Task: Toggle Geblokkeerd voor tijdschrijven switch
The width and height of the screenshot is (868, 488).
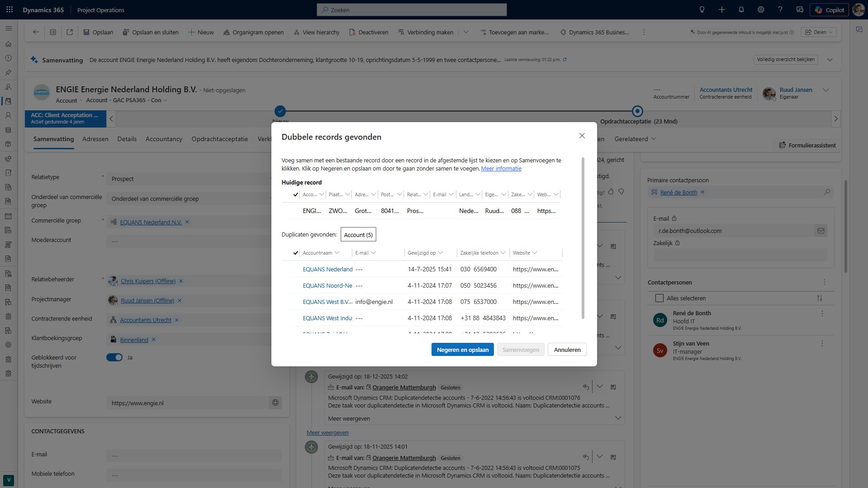Action: click(114, 357)
